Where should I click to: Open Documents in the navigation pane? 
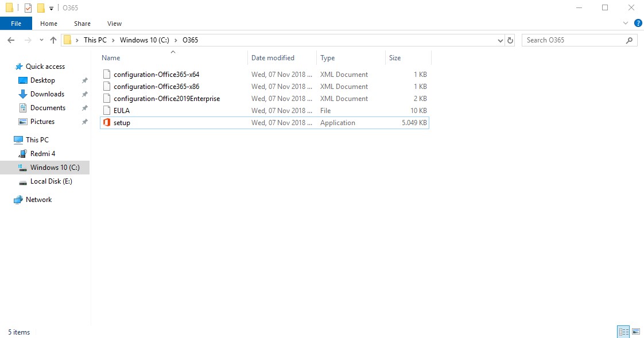(48, 108)
